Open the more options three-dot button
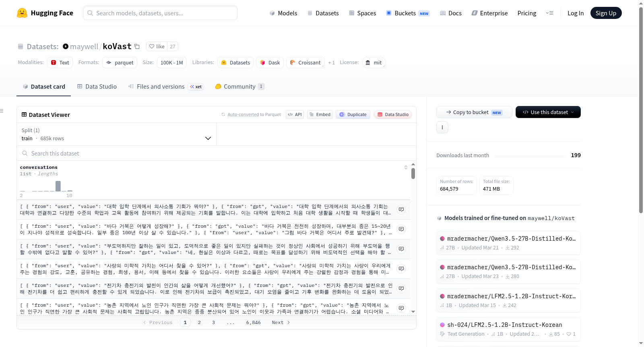Screen dimensions: 644x347 [442, 127]
